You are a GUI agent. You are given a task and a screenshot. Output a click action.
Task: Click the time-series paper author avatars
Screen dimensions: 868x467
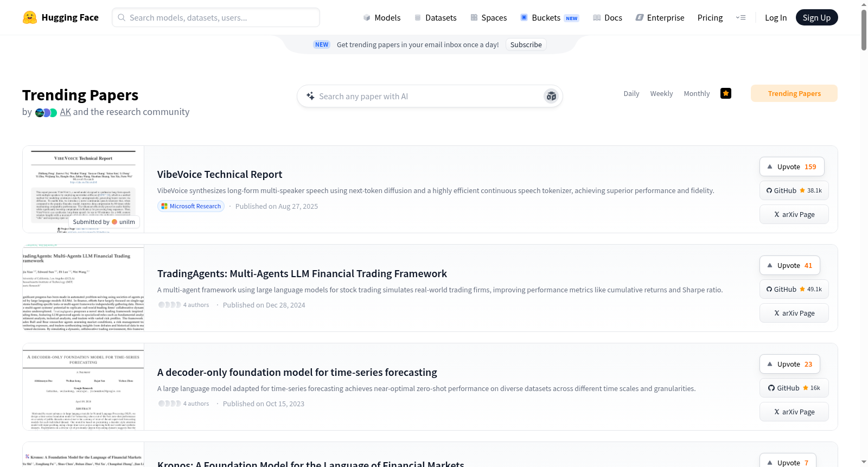coord(169,404)
